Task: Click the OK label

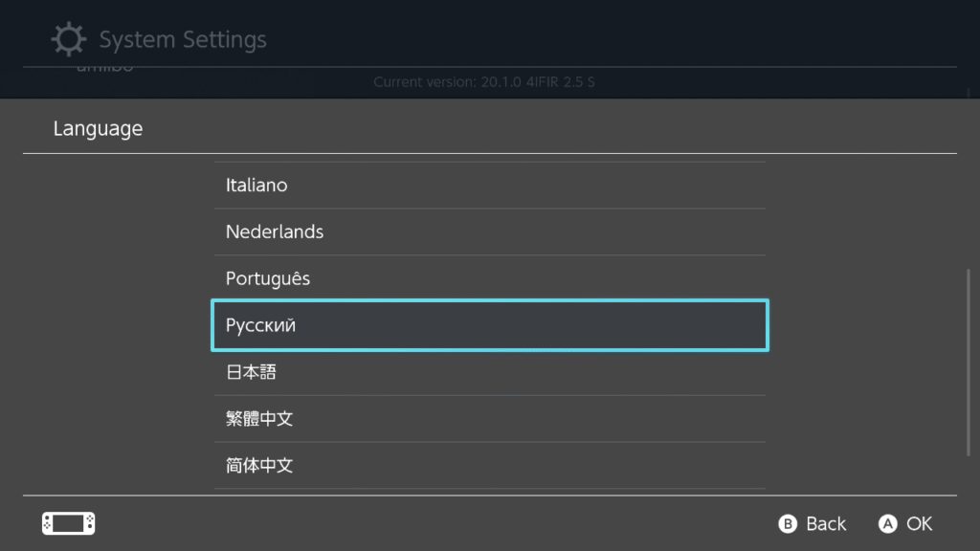Action: pyautogui.click(x=919, y=523)
